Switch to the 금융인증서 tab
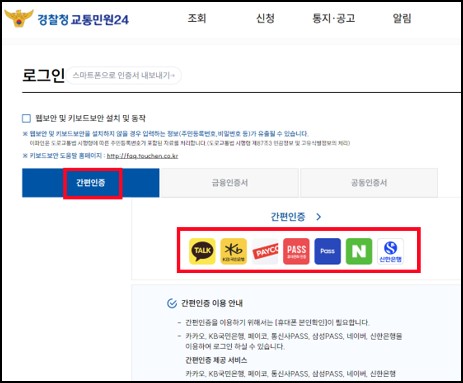The width and height of the screenshot is (463, 383). point(230,183)
